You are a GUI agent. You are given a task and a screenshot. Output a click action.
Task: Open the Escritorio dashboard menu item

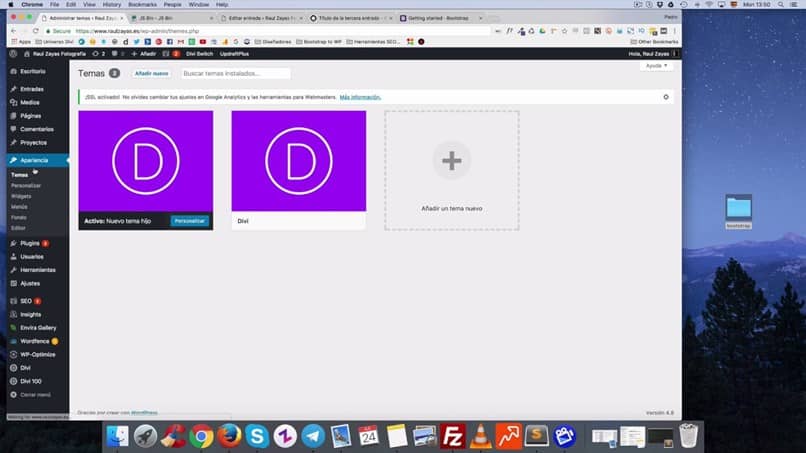coord(33,71)
